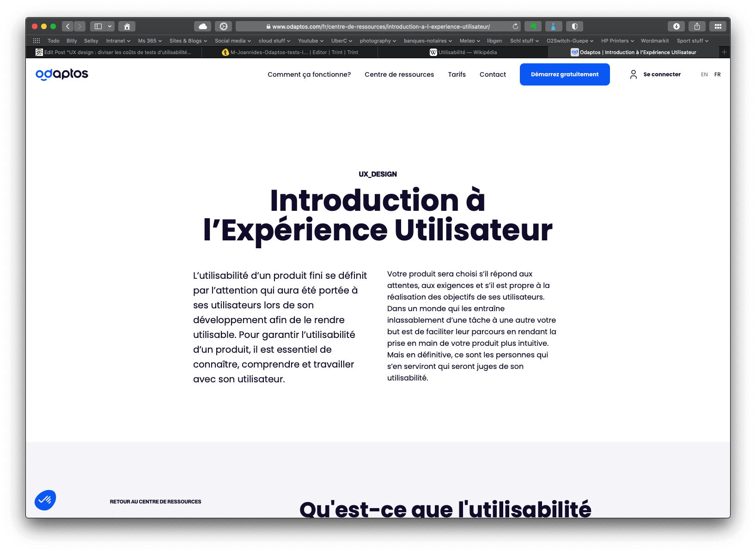Open the HP Printers bookmarks dropdown
756x552 pixels.
pos(618,41)
